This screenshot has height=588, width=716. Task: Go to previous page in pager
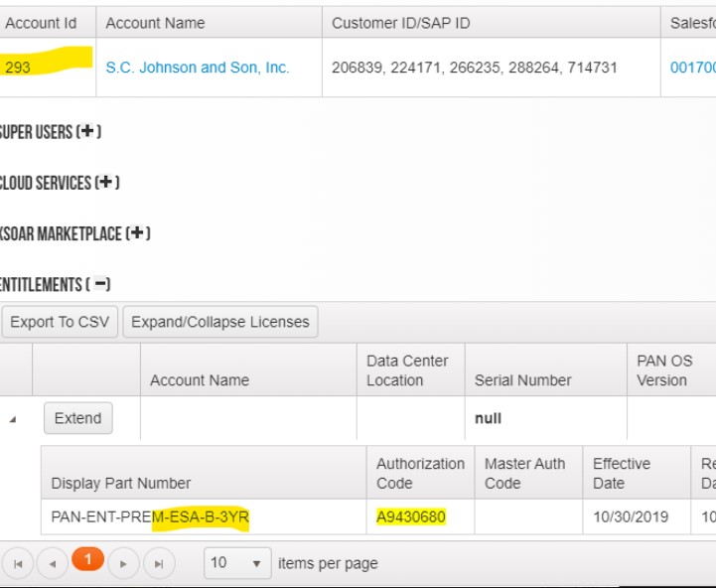click(x=52, y=563)
